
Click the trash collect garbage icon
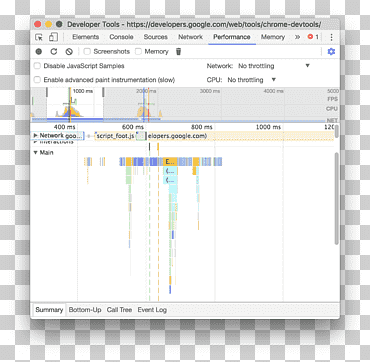(178, 52)
